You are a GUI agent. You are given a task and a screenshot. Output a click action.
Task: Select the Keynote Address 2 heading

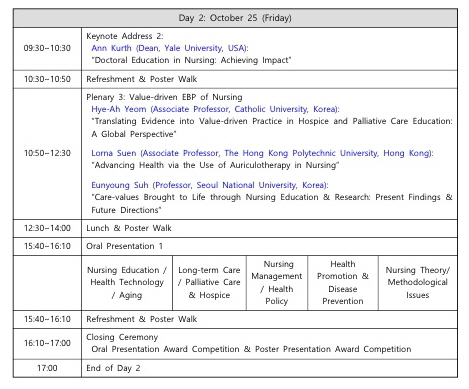(x=125, y=36)
